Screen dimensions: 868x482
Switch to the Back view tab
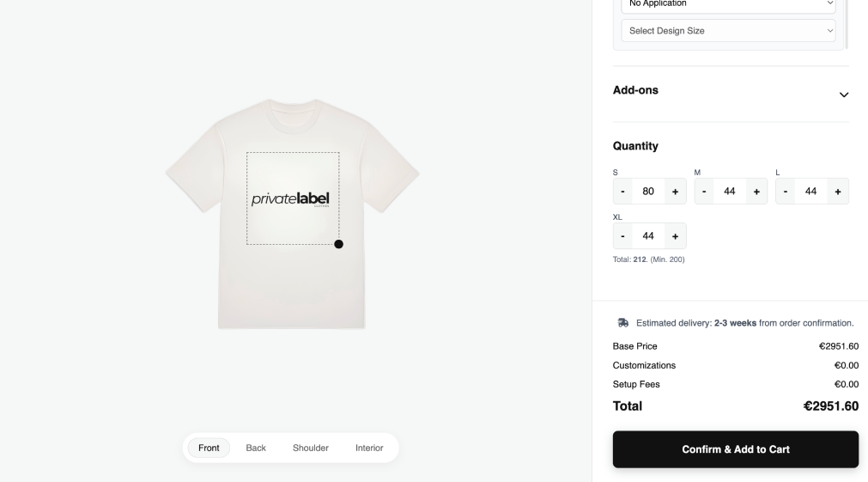(x=256, y=448)
